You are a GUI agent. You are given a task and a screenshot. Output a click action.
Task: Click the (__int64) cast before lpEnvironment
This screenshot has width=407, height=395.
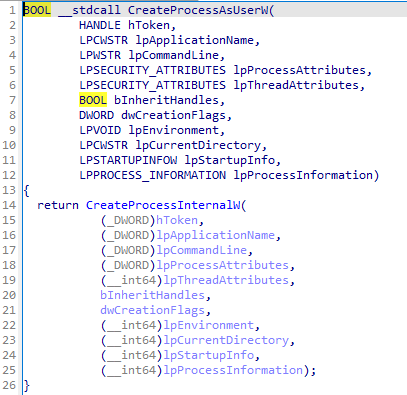coord(131,325)
